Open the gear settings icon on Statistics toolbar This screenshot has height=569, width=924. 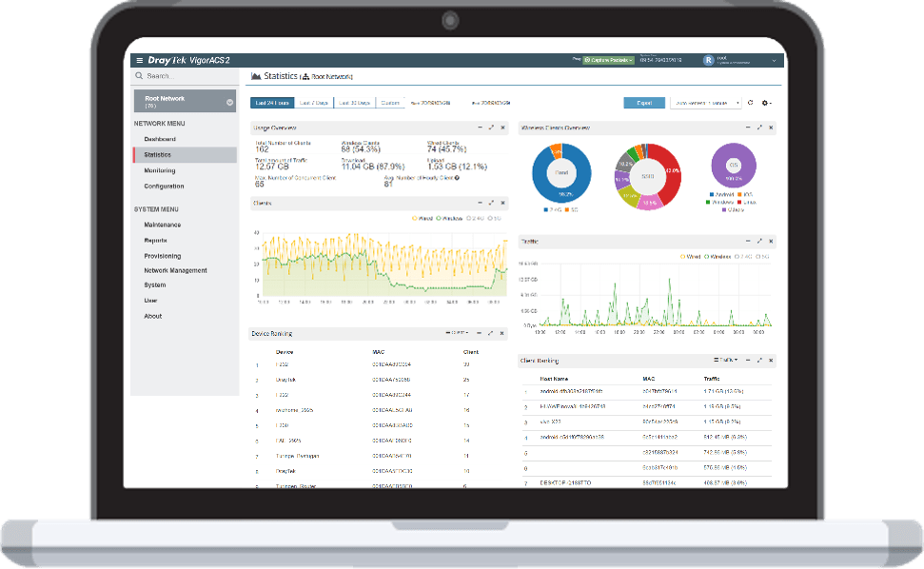tap(765, 103)
